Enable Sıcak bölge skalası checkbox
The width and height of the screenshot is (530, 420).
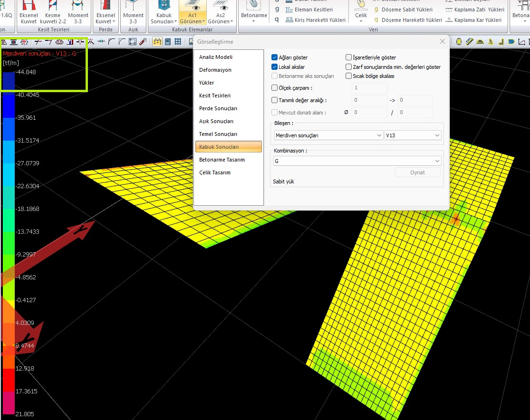click(349, 76)
